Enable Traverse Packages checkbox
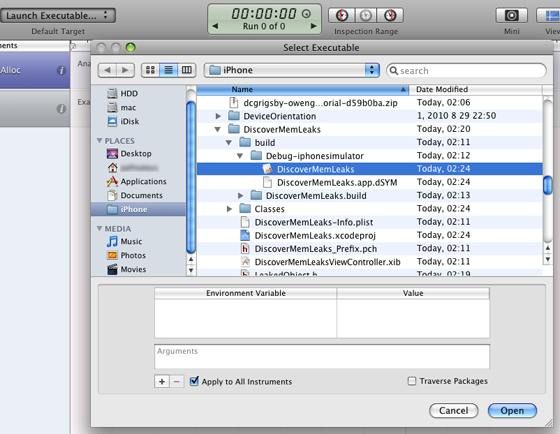The height and width of the screenshot is (434, 560). [412, 381]
